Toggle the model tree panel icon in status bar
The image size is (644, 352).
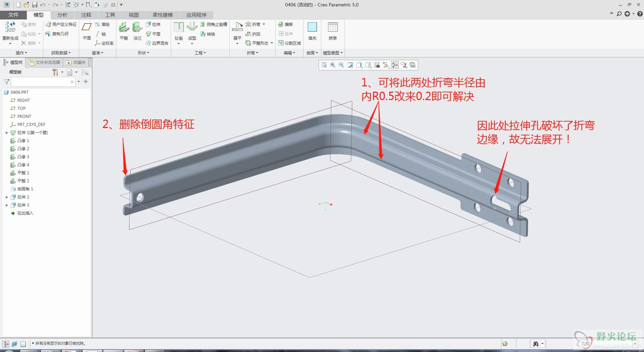coord(6,344)
